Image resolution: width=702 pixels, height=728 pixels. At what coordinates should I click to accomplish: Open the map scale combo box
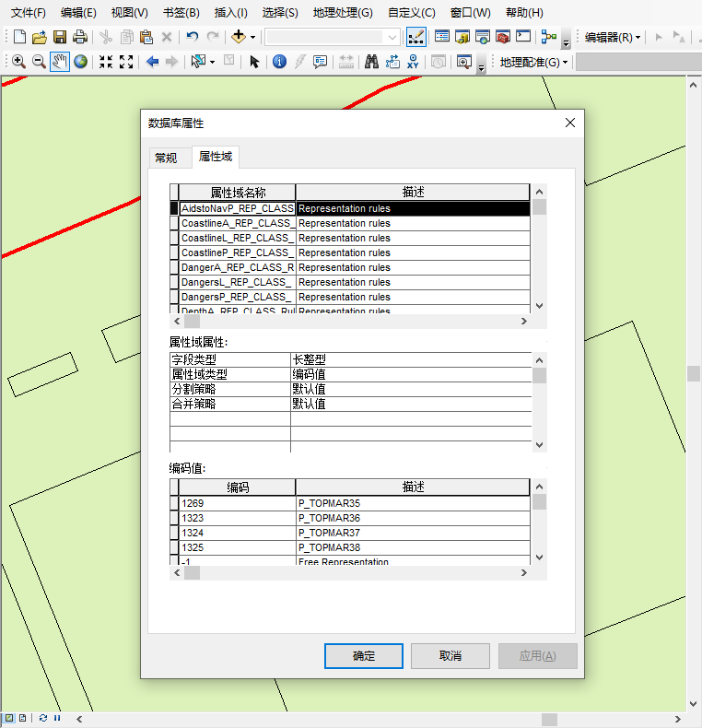(x=332, y=37)
